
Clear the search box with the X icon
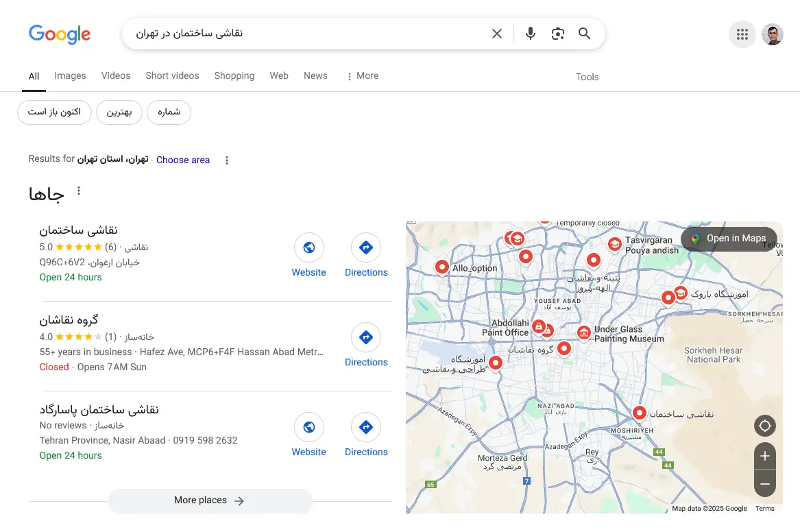pos(496,34)
